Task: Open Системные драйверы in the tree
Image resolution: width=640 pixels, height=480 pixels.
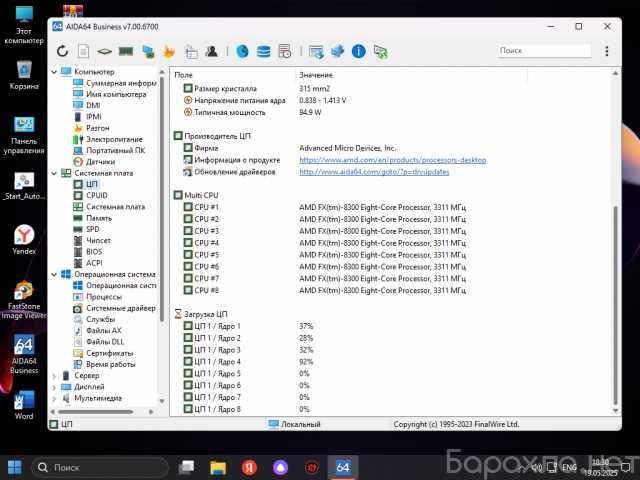Action: point(114,308)
